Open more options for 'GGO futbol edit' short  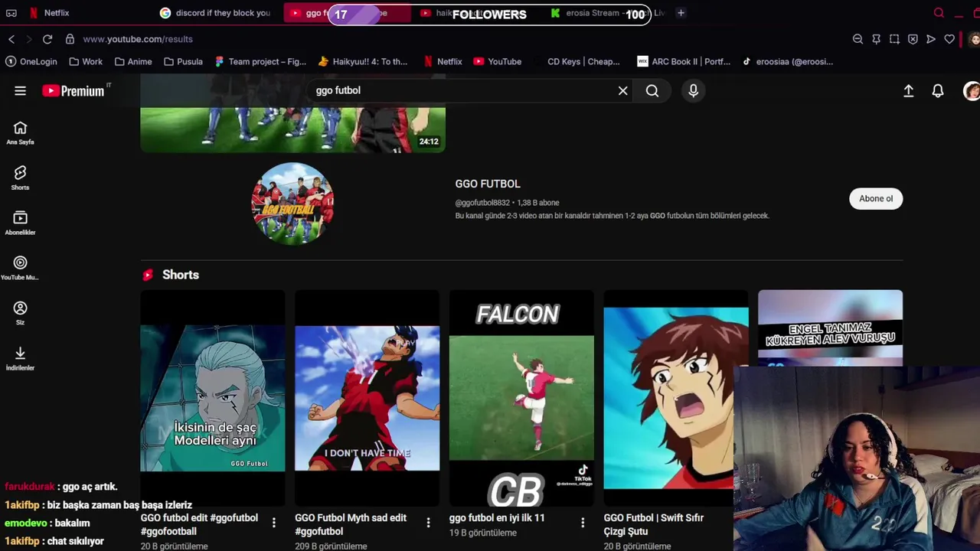[274, 523]
